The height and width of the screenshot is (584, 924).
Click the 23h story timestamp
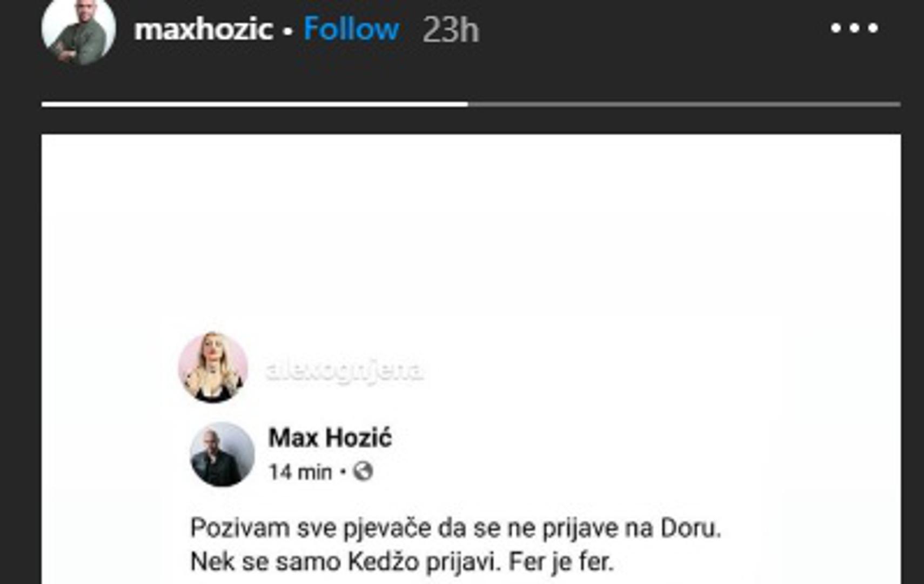point(451,29)
